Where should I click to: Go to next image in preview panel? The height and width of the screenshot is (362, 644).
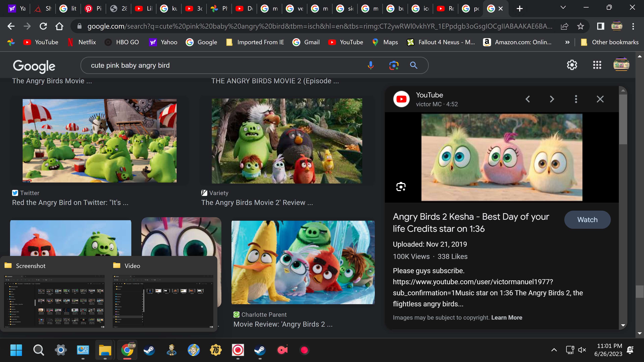coord(552,99)
